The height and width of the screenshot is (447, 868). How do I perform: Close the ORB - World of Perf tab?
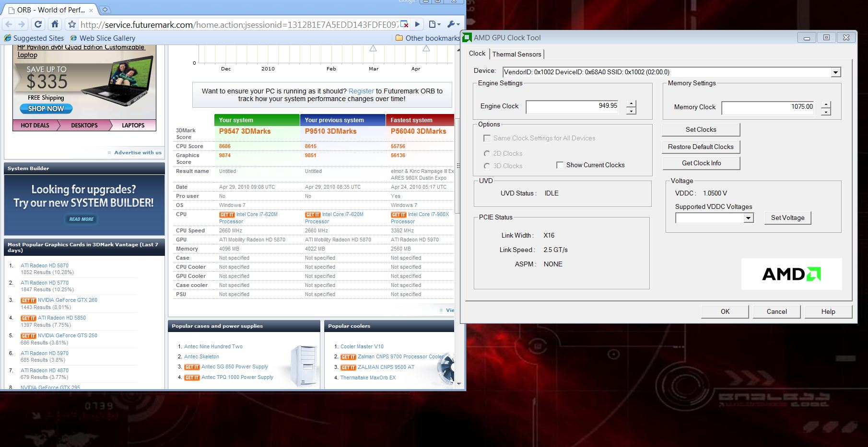[91, 10]
